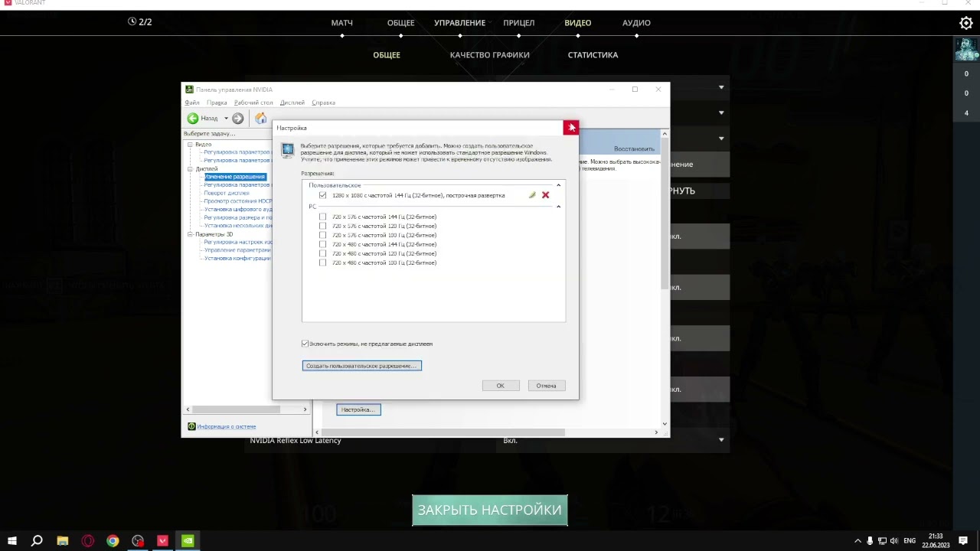Click the pencil edit icon for 1280 x 1080
Screen dimensions: 980x551
tap(532, 195)
